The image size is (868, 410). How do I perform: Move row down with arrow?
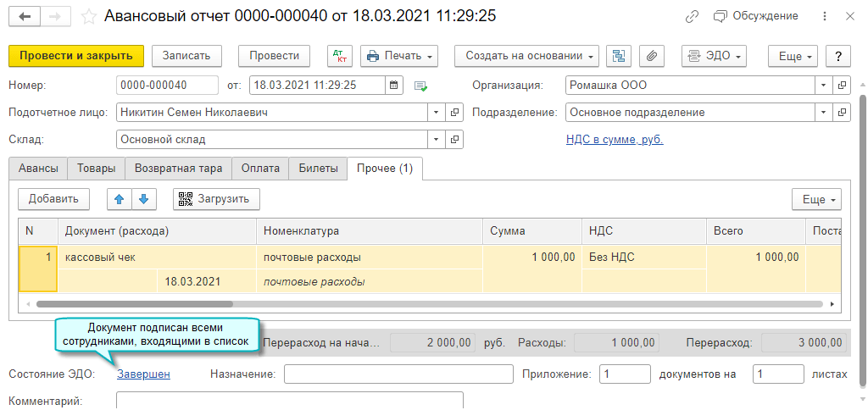[x=143, y=199]
